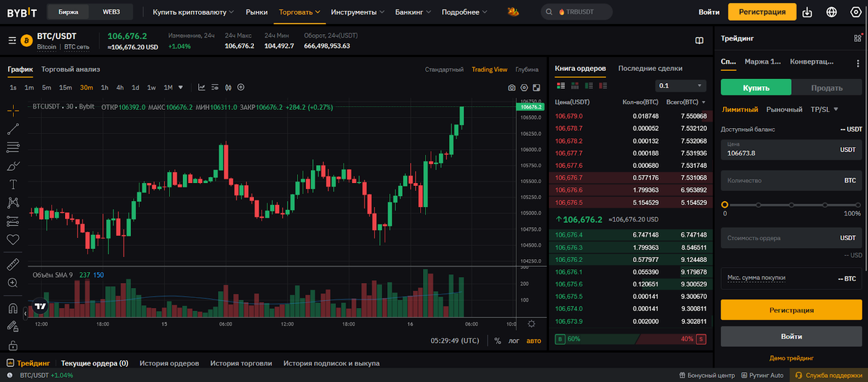
Task: Open more trading mode options dots
Action: click(858, 62)
